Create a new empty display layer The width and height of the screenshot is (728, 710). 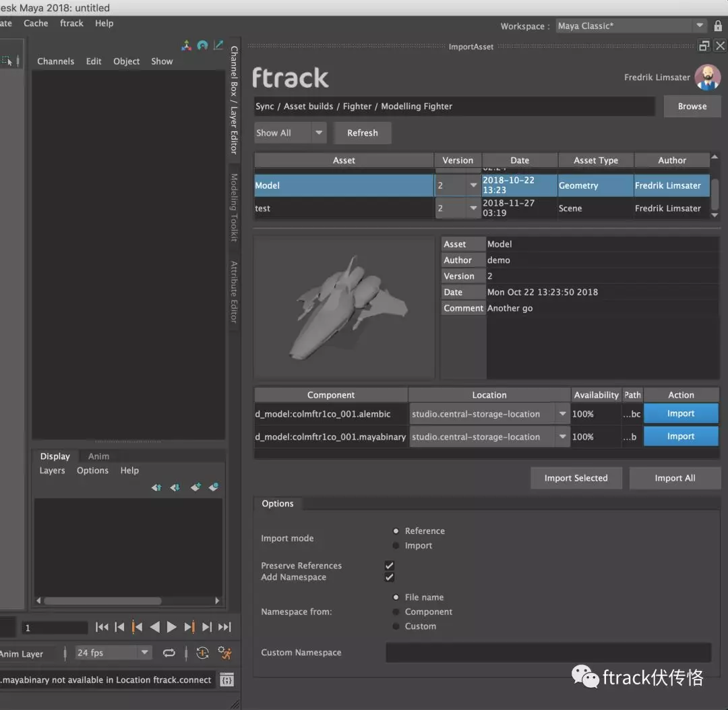195,487
